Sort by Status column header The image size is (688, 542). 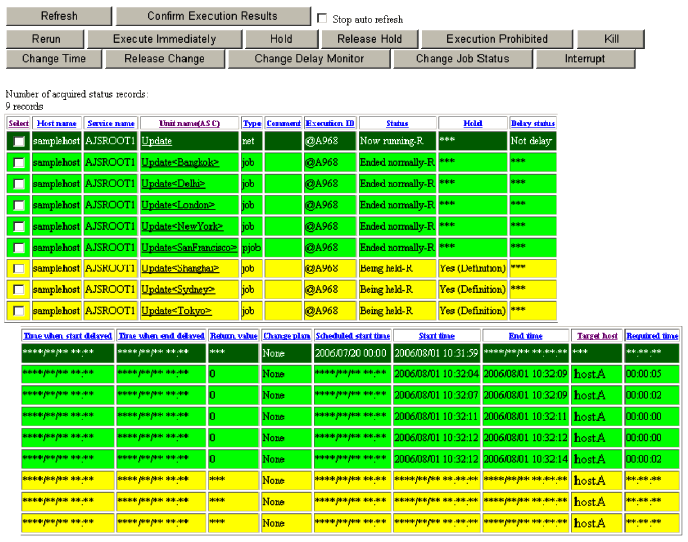396,123
